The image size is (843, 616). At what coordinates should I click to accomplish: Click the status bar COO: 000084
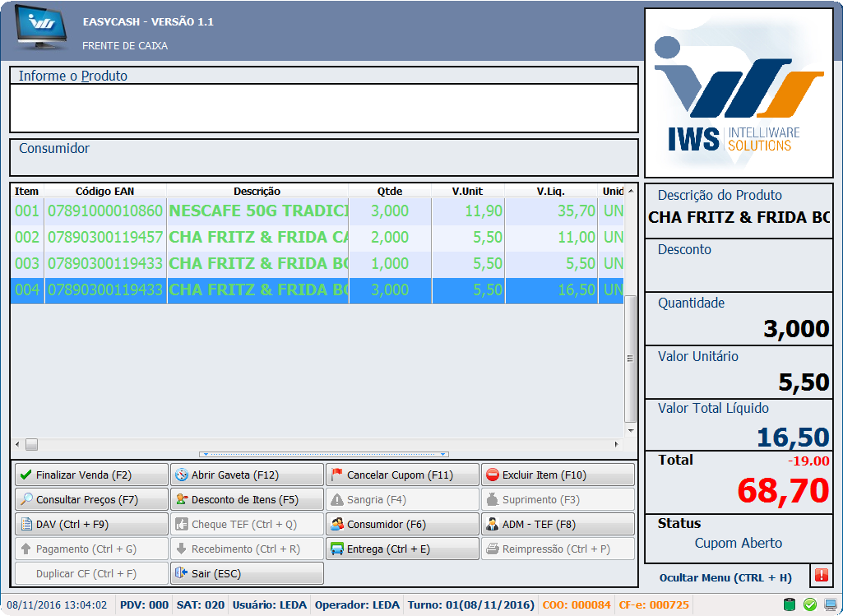(577, 604)
